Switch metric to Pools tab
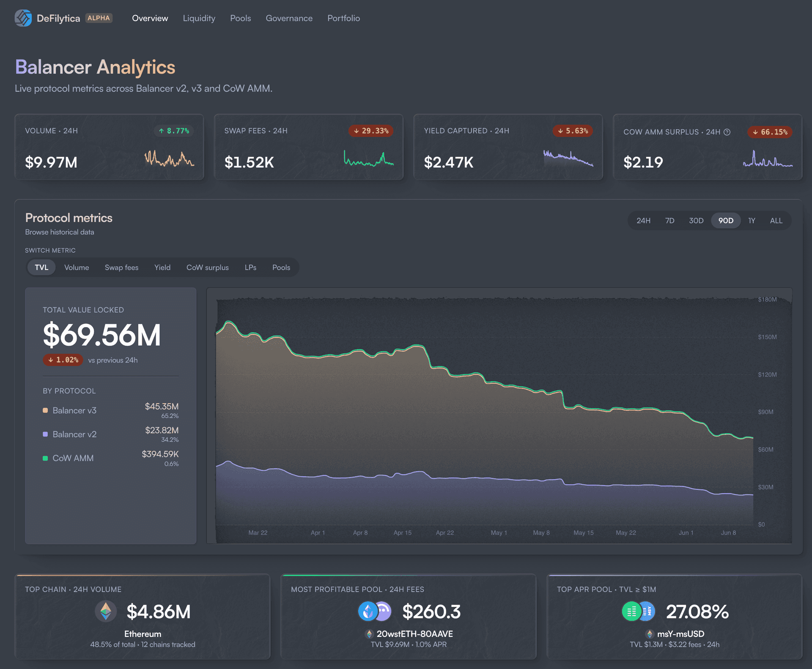Screen dimensions: 812x669 pos(281,268)
